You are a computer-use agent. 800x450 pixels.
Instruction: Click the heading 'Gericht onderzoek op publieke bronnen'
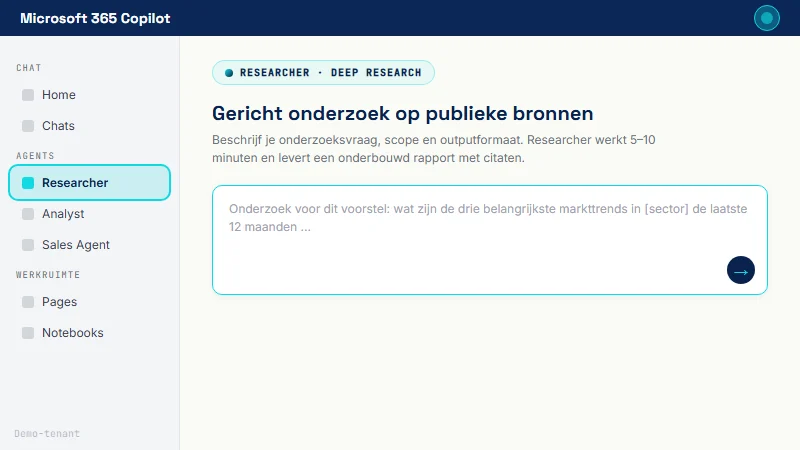pos(403,113)
